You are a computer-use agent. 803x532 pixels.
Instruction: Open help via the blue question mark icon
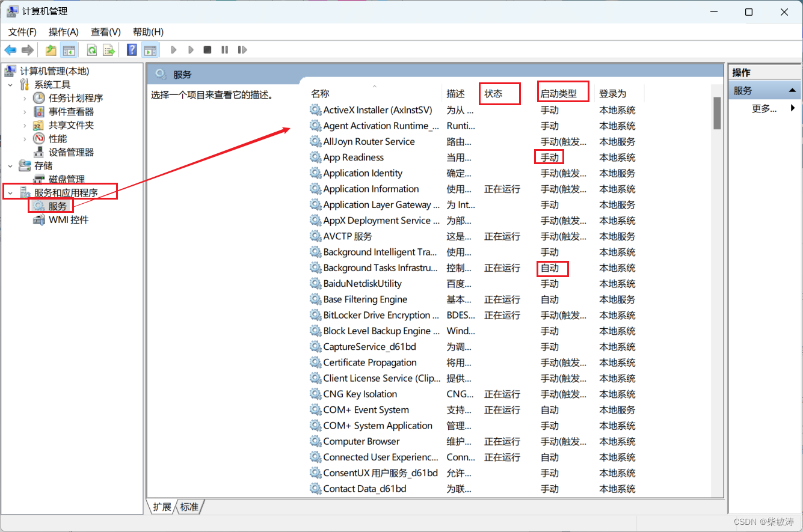coord(131,49)
